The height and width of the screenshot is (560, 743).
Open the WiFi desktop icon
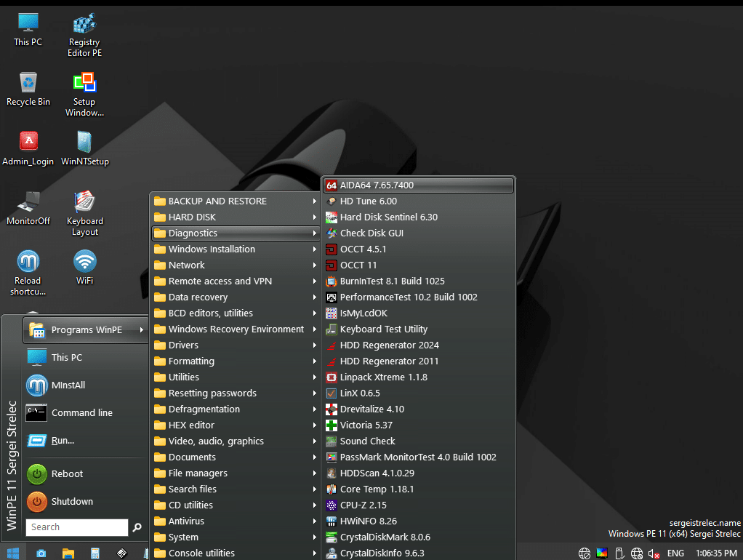[x=85, y=268]
